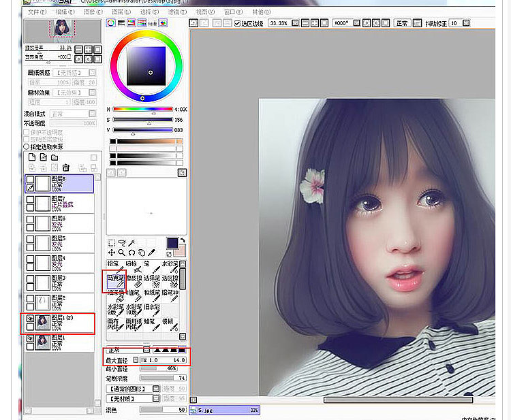
Task: Create a new normal layer
Action: (32, 157)
